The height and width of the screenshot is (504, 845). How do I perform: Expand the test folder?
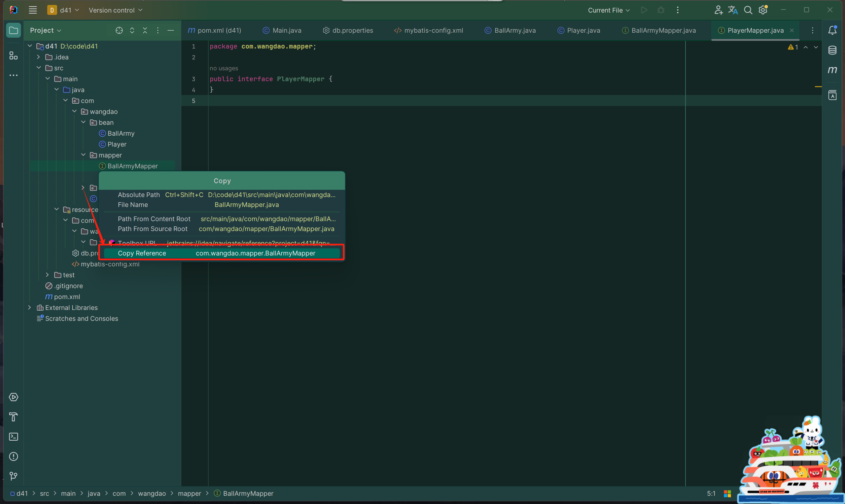(x=47, y=275)
